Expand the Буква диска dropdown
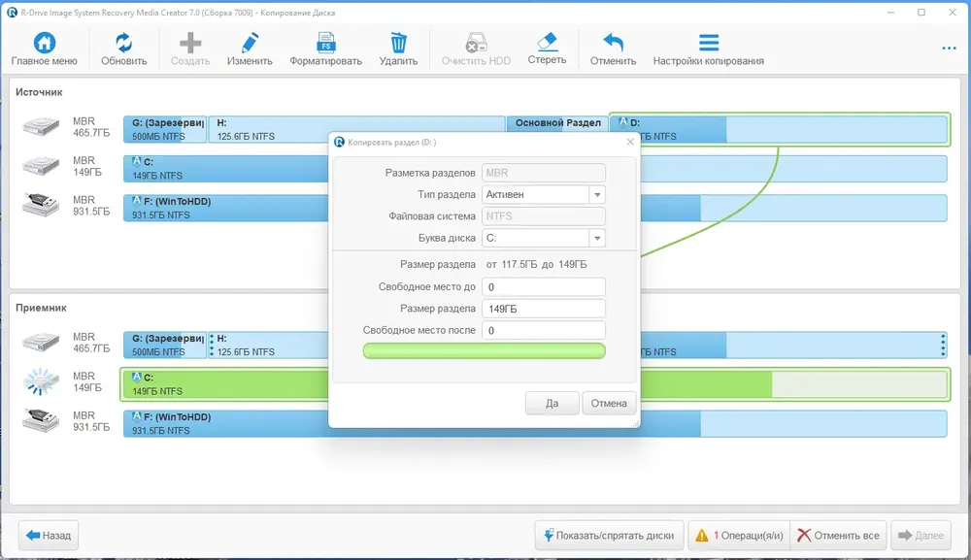Viewport: 971px width, 560px height. (597, 238)
